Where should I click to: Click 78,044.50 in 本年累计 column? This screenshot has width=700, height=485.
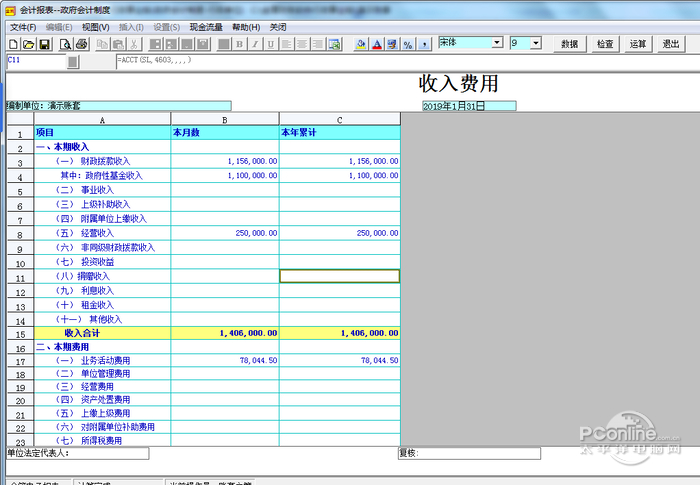(340, 360)
